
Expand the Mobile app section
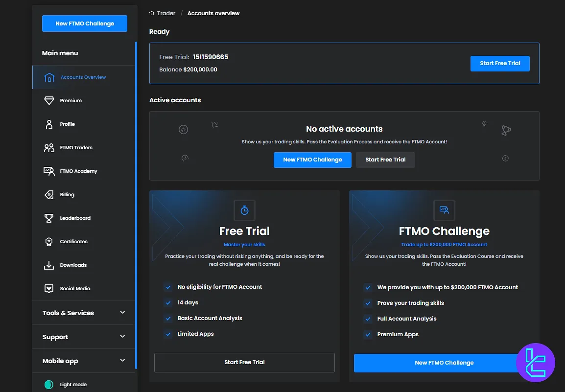[122, 361]
